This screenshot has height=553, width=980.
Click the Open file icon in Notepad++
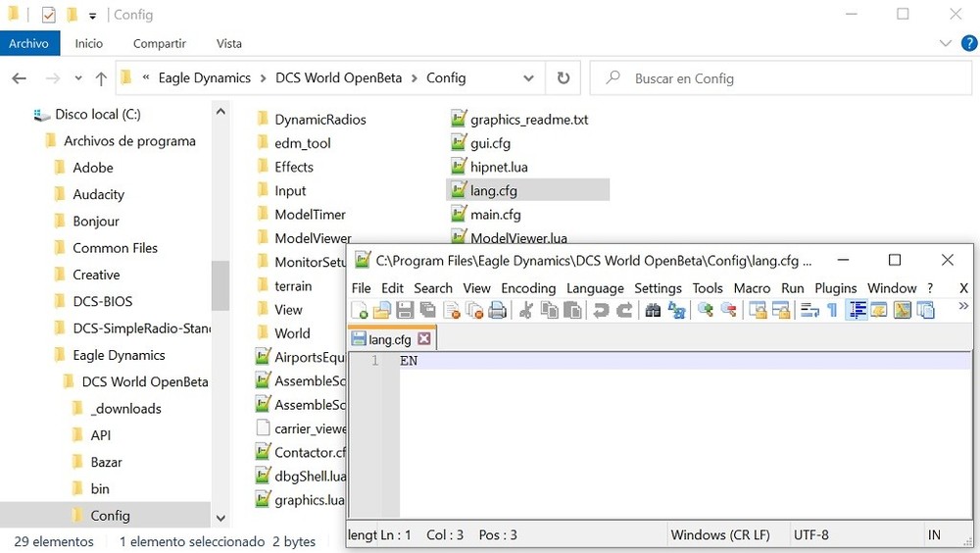[x=381, y=310]
